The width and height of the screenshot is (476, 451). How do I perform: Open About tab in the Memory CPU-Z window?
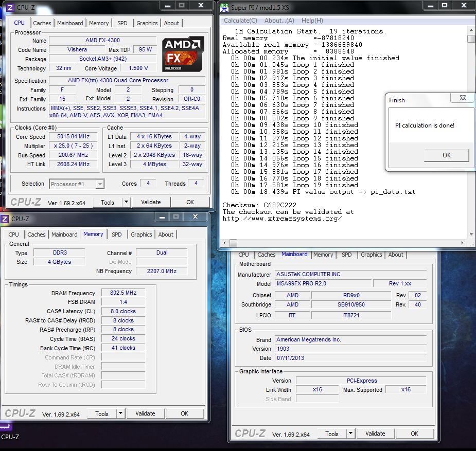(x=166, y=234)
